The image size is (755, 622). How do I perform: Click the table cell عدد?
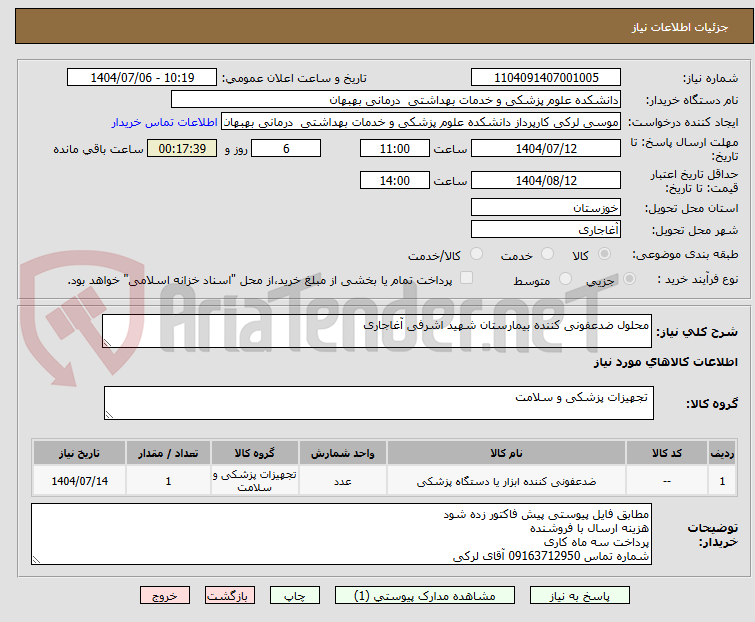342,480
